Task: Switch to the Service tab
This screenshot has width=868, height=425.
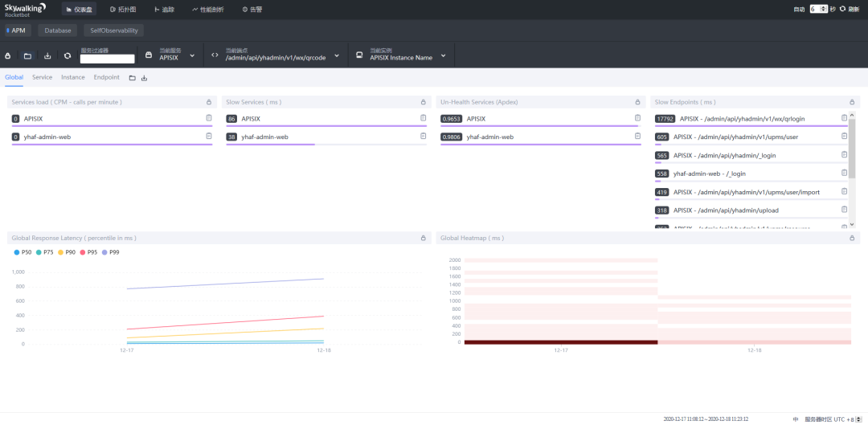Action: click(42, 77)
